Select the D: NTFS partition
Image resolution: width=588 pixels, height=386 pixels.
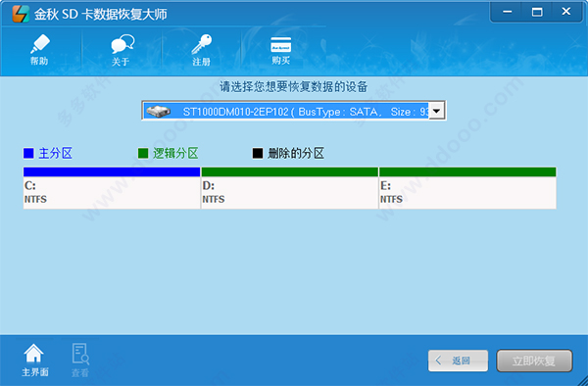pyautogui.click(x=289, y=193)
